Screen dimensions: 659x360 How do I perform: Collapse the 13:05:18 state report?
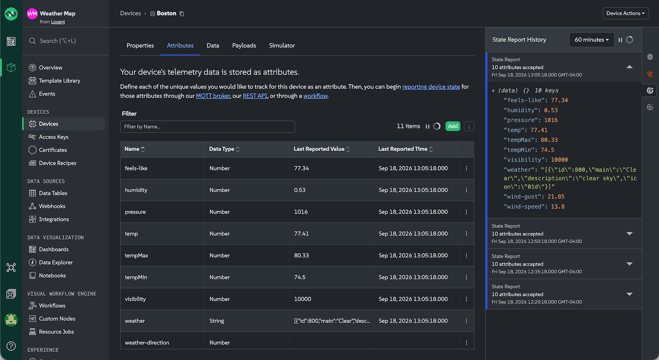[x=629, y=67]
